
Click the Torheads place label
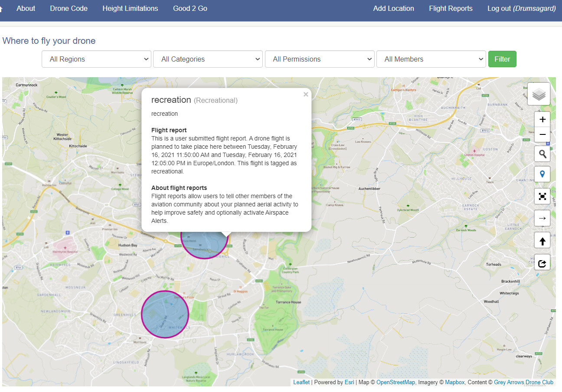click(493, 264)
